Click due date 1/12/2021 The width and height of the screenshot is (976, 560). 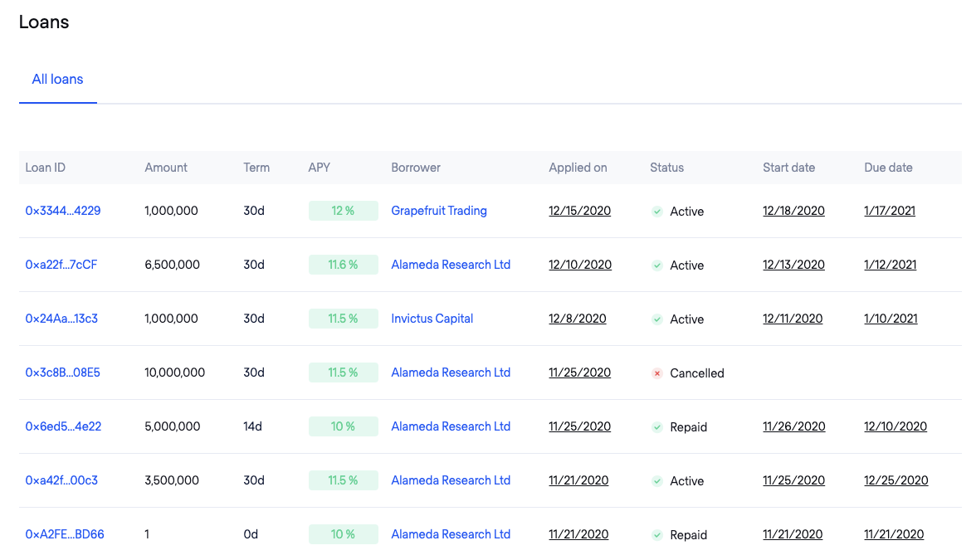tap(890, 265)
